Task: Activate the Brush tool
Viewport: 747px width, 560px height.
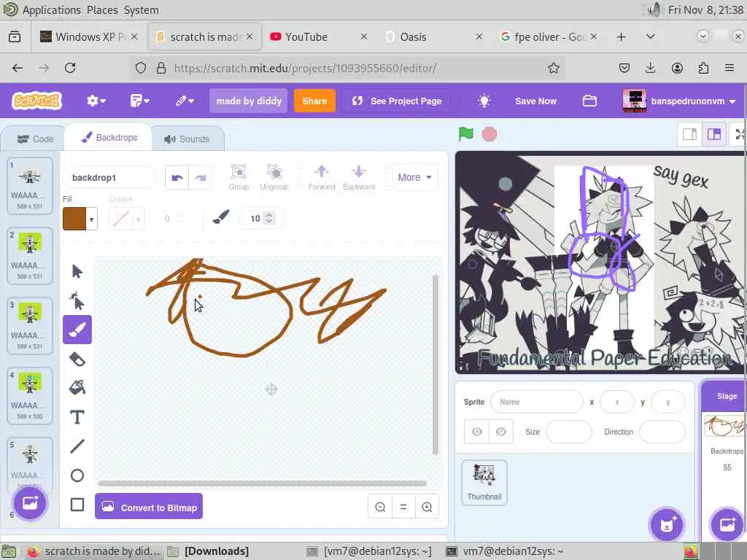Action: (x=77, y=330)
